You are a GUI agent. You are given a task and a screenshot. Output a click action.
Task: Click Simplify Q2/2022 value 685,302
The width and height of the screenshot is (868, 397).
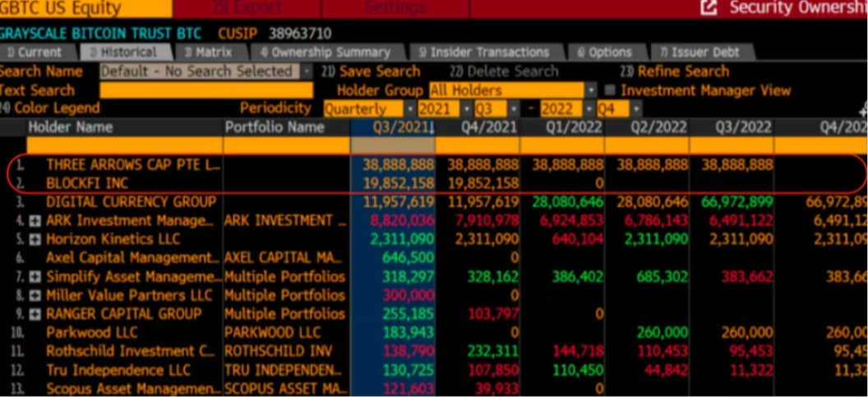coord(660,277)
